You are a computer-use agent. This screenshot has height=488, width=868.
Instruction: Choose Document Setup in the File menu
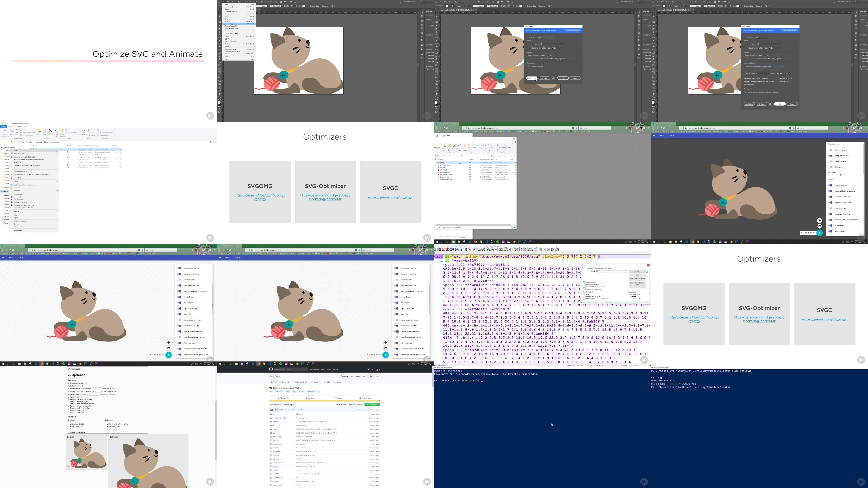240,49
